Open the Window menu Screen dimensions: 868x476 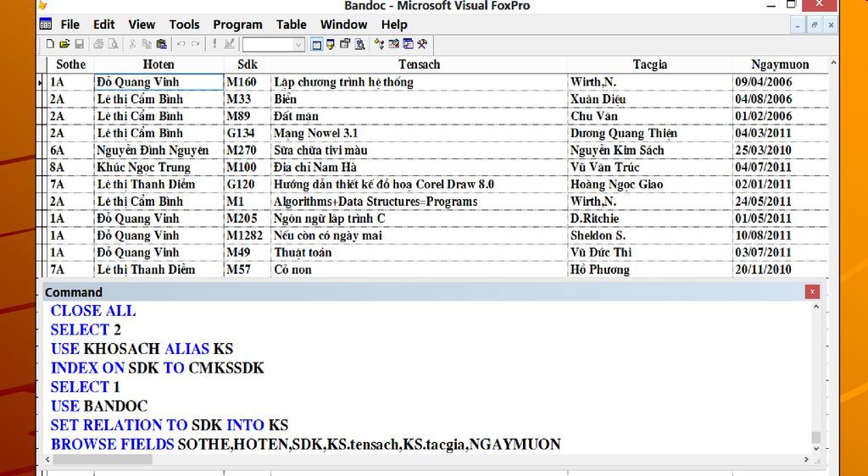click(344, 25)
